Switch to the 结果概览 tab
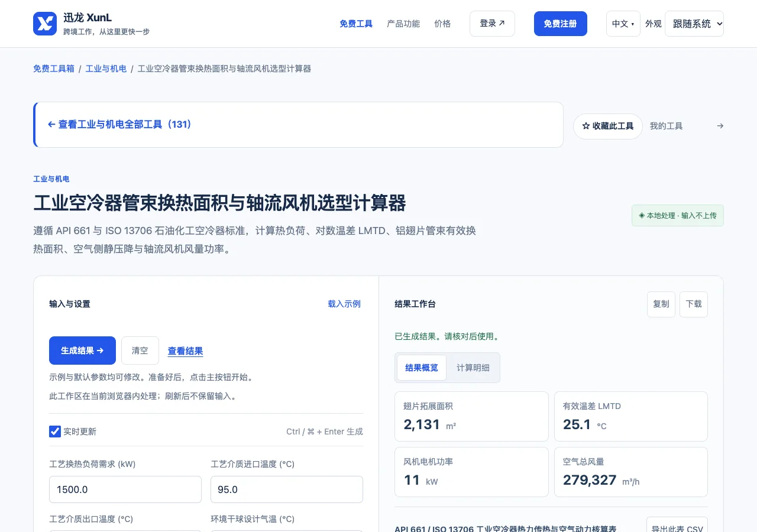757x532 pixels. [422, 368]
